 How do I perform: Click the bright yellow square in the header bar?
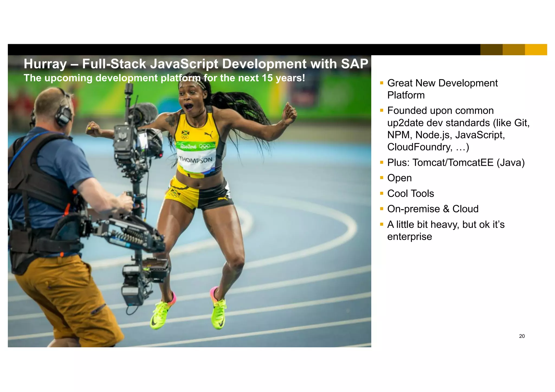pyautogui.click(x=536, y=50)
